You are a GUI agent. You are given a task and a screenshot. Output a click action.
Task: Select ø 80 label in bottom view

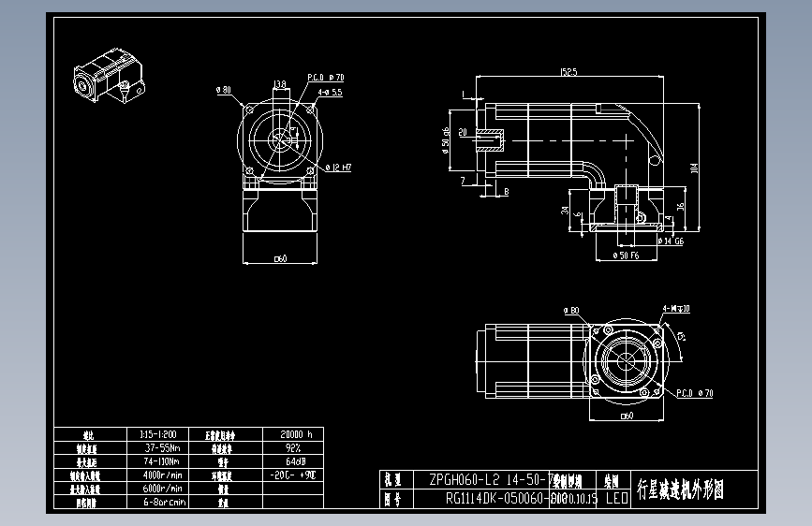(x=571, y=310)
